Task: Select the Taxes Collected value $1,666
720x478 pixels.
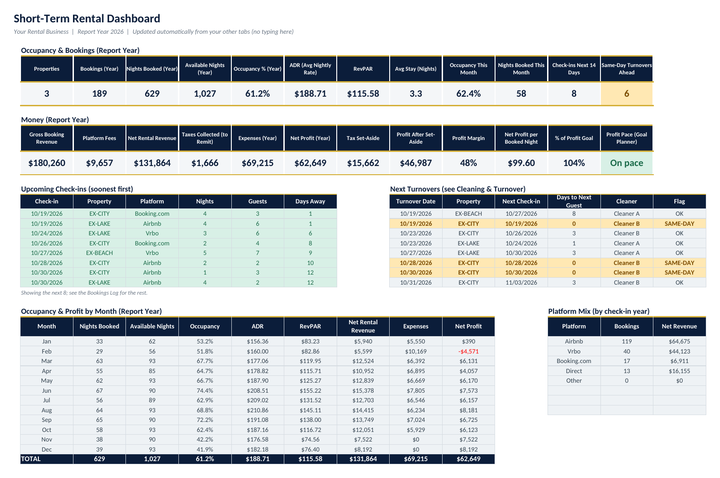Action: (205, 163)
